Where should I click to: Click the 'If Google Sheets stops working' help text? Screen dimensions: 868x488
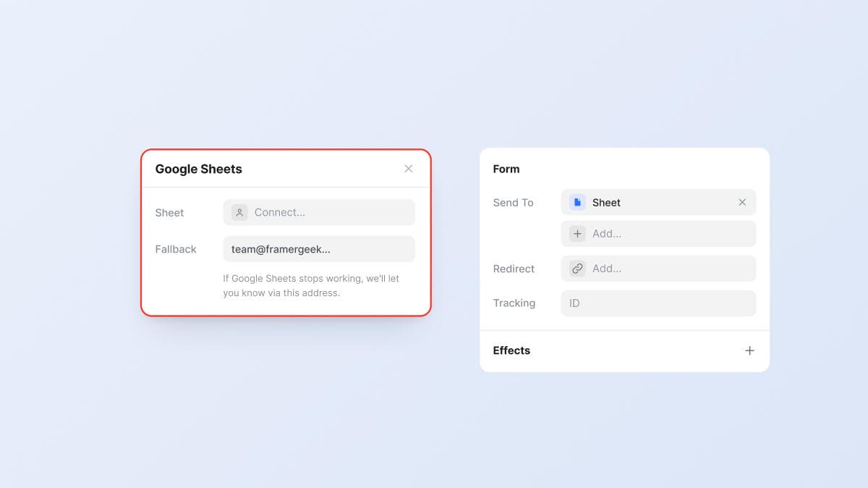pos(311,285)
